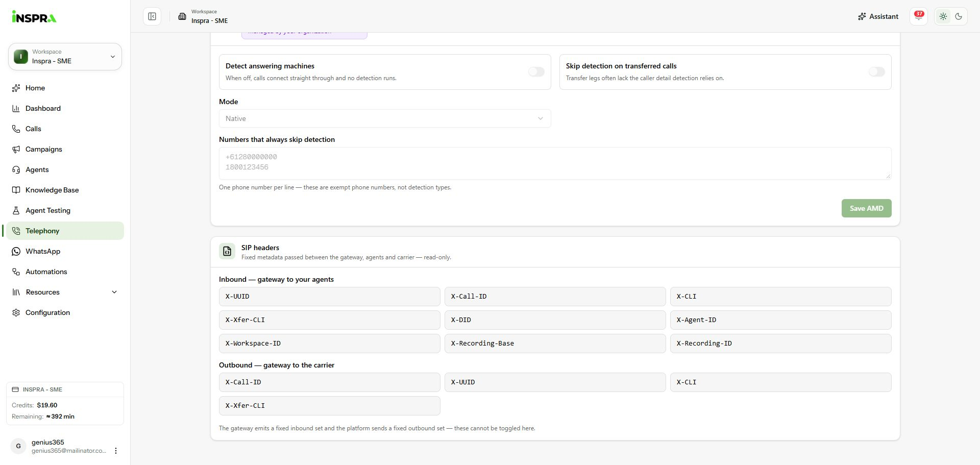Click the SIP headers file icon
Image resolution: width=980 pixels, height=465 pixels.
pyautogui.click(x=227, y=251)
